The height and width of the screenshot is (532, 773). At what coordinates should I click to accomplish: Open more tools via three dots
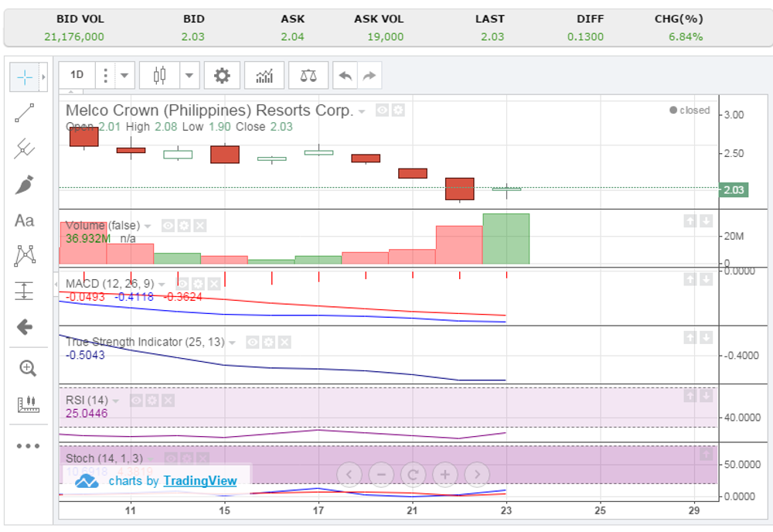(28, 446)
